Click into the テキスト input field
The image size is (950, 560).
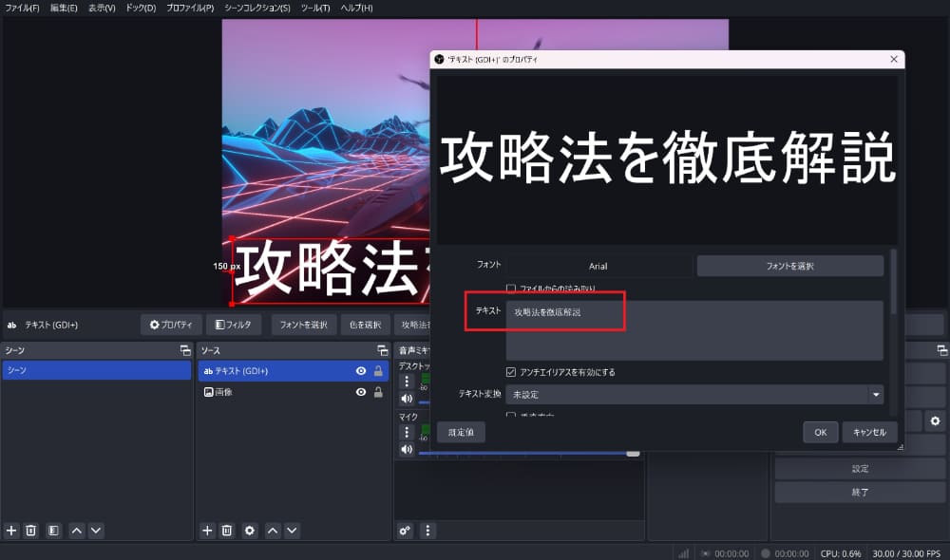(694, 330)
